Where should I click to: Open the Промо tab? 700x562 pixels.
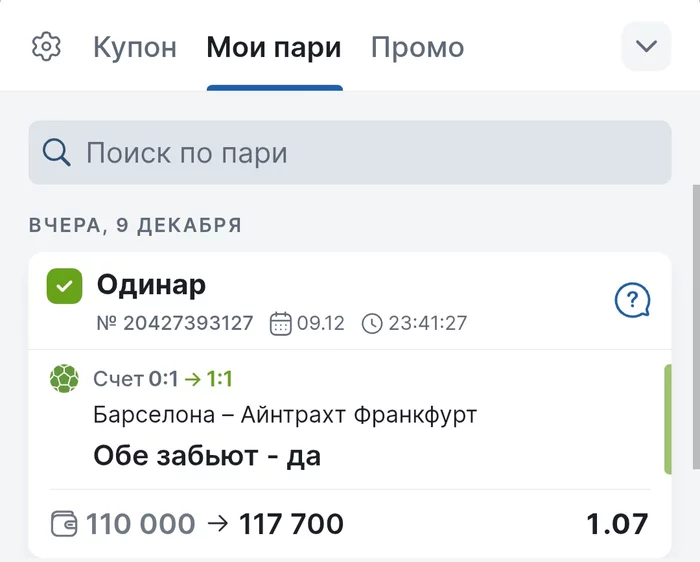coord(417,47)
